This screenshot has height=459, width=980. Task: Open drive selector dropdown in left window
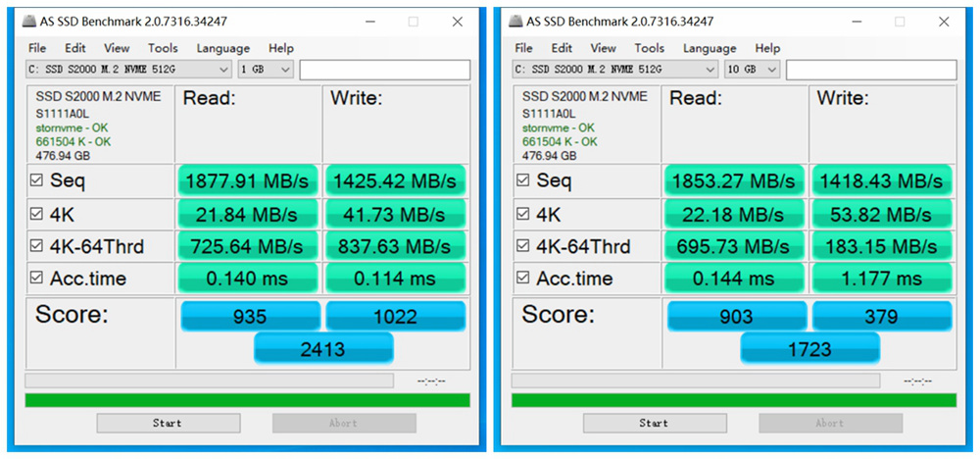[x=128, y=69]
